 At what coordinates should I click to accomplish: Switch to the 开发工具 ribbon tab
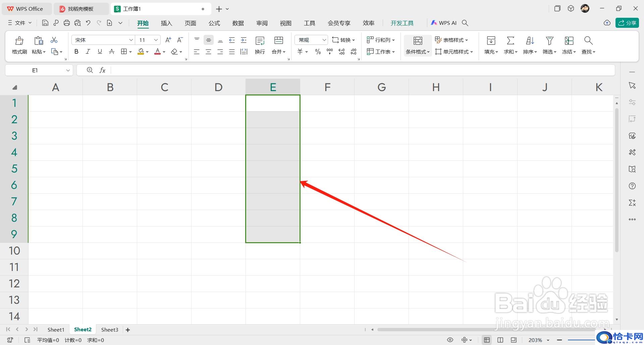[x=402, y=23]
